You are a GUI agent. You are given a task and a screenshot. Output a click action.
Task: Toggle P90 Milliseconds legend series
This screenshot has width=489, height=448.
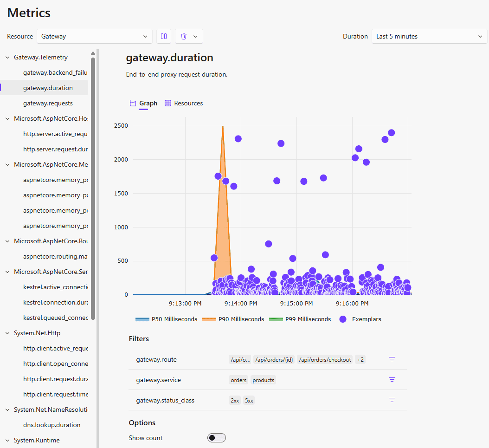(x=233, y=319)
